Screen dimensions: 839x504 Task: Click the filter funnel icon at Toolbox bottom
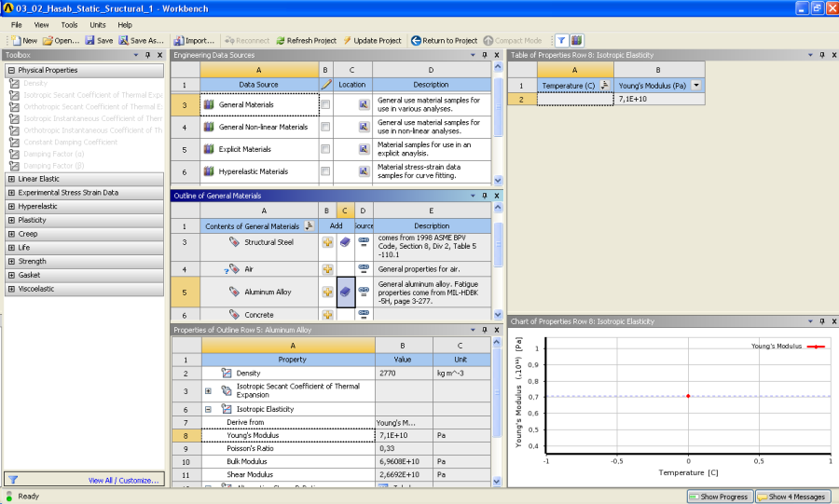13,480
